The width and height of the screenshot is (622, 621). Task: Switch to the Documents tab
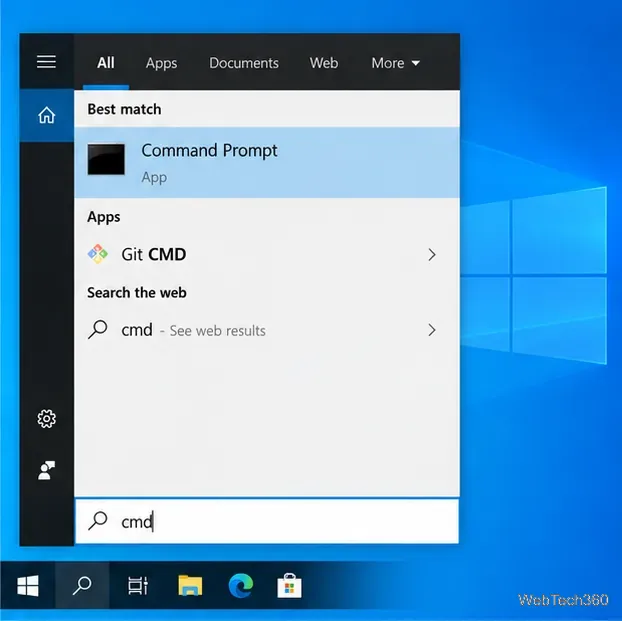pos(244,63)
